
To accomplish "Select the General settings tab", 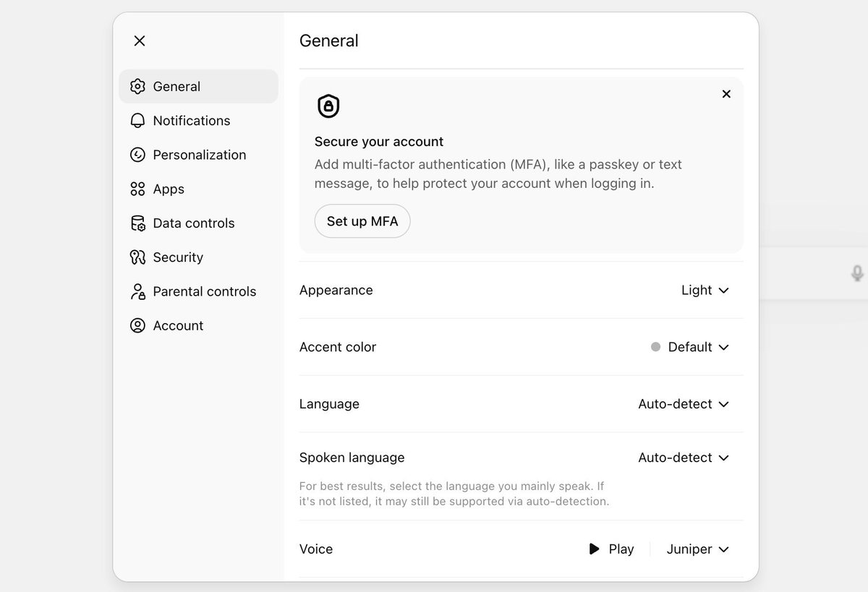I will point(198,87).
